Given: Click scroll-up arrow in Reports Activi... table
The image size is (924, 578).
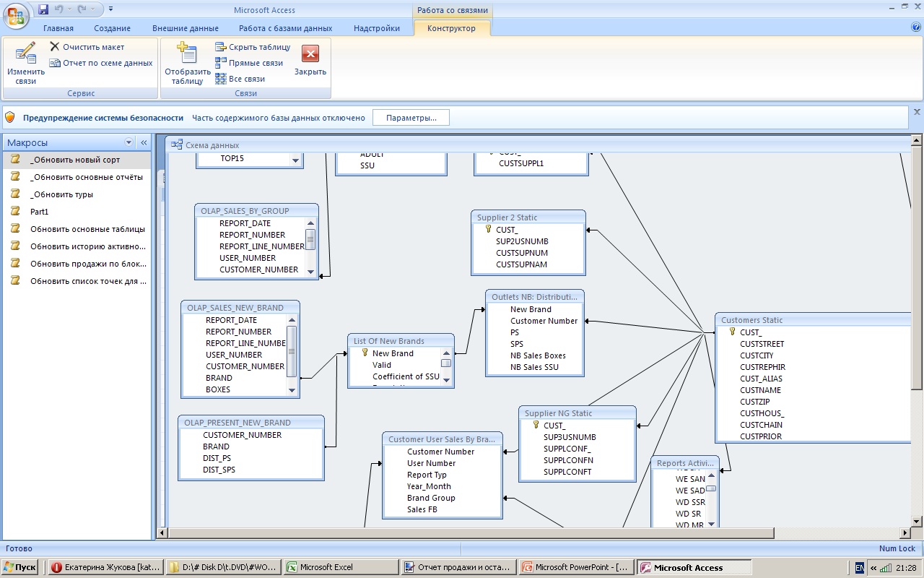Looking at the screenshot, I should tap(711, 474).
